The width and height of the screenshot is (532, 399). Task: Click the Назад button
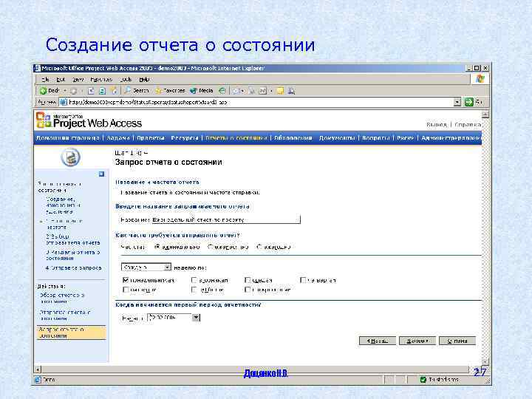click(x=378, y=341)
